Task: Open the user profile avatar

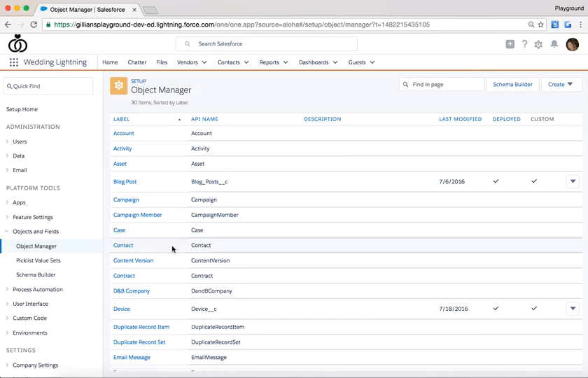Action: (x=573, y=44)
